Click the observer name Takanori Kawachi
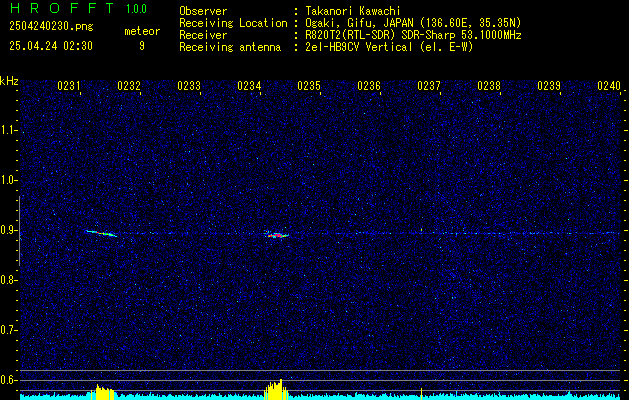The width and height of the screenshot is (629, 400). point(353,11)
